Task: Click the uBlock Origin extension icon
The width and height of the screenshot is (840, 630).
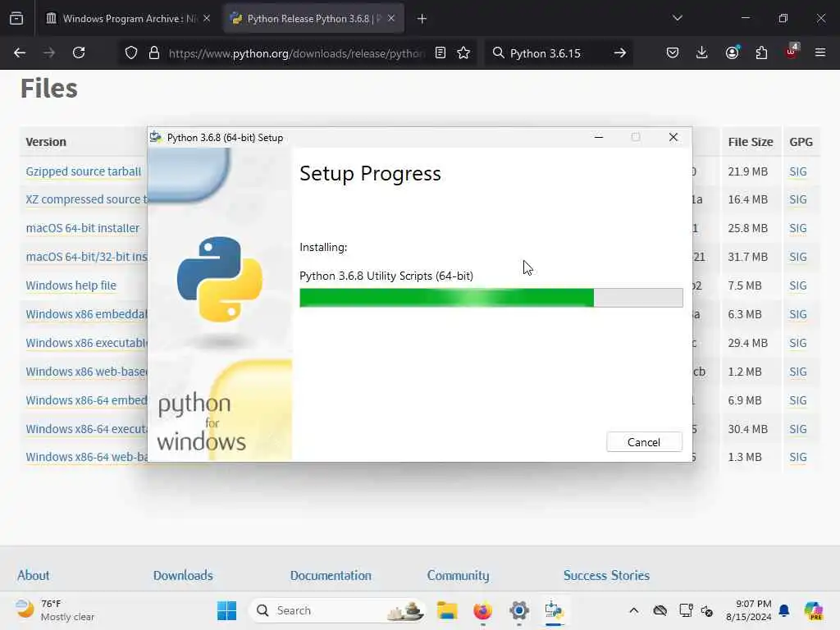Action: click(792, 52)
